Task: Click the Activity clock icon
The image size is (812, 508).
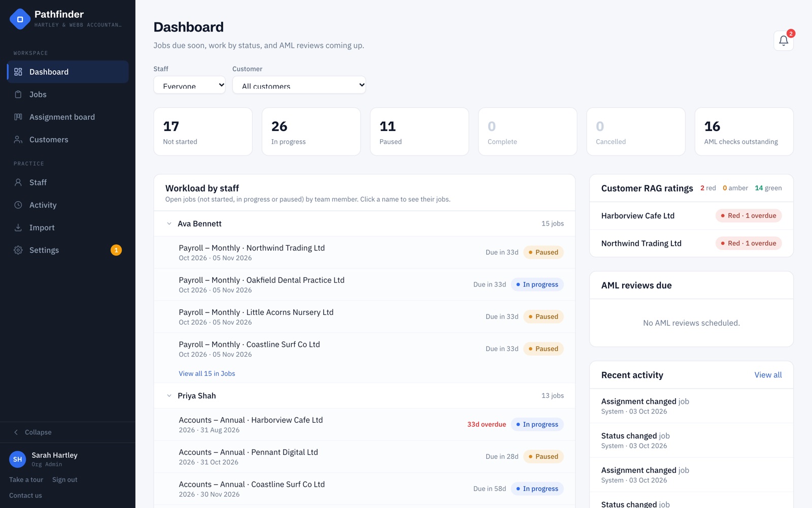Action: [x=18, y=205]
